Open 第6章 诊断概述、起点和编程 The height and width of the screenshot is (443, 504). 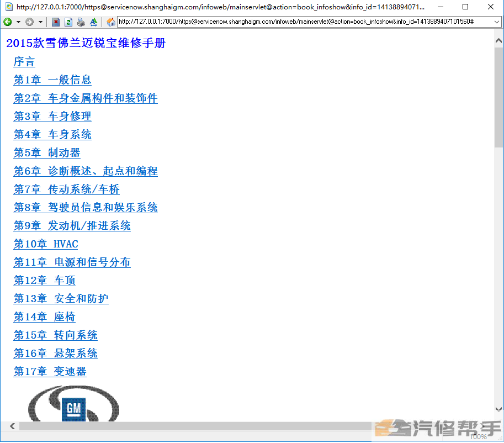(86, 171)
